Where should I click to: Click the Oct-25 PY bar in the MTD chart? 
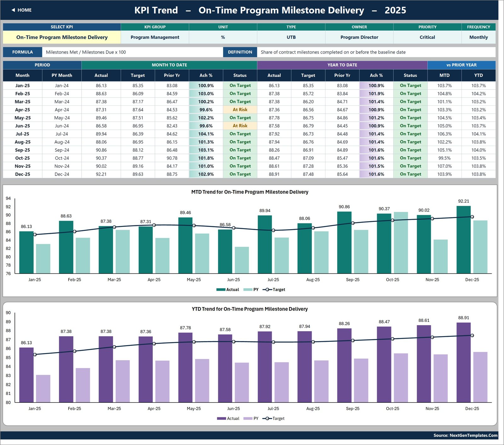(x=401, y=243)
